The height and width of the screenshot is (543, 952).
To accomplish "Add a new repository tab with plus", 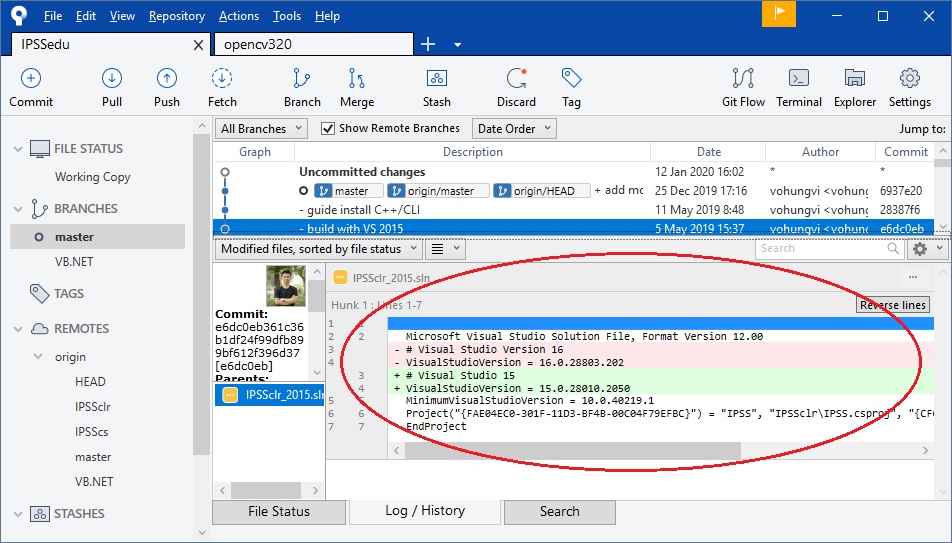I will [428, 44].
